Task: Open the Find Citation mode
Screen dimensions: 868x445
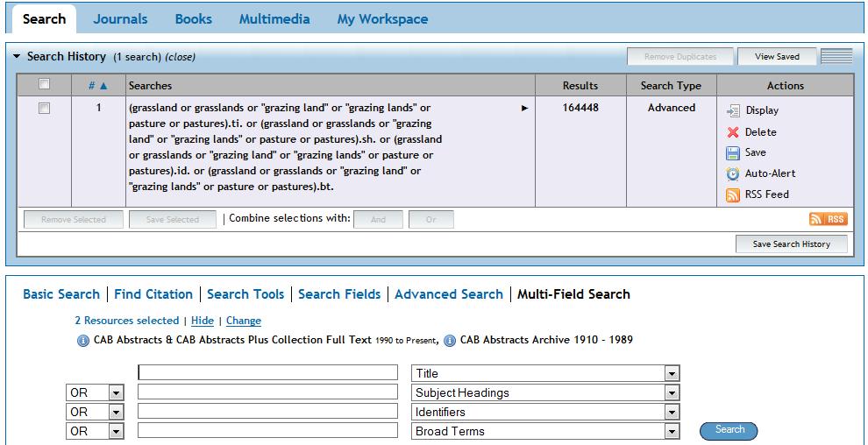Action: pos(153,294)
